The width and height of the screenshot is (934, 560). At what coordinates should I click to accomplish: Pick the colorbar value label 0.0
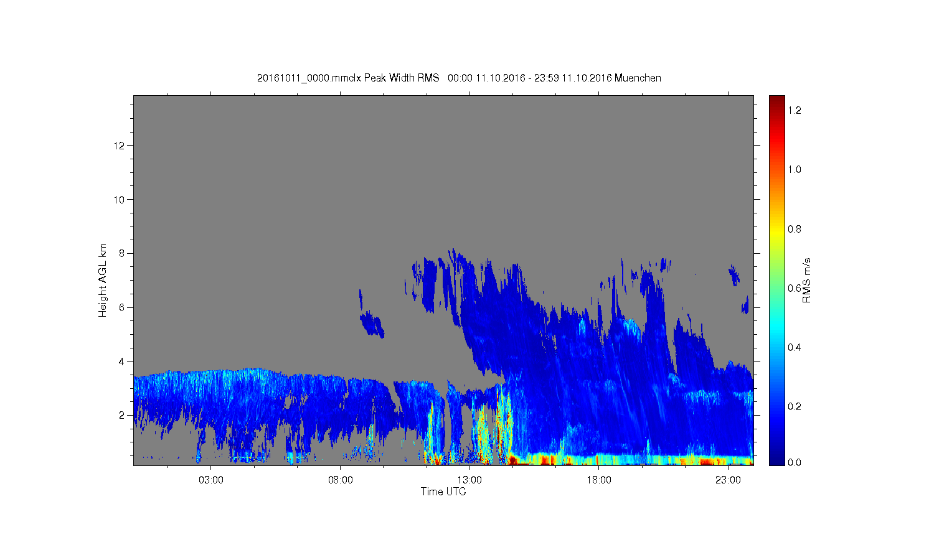pyautogui.click(x=795, y=462)
